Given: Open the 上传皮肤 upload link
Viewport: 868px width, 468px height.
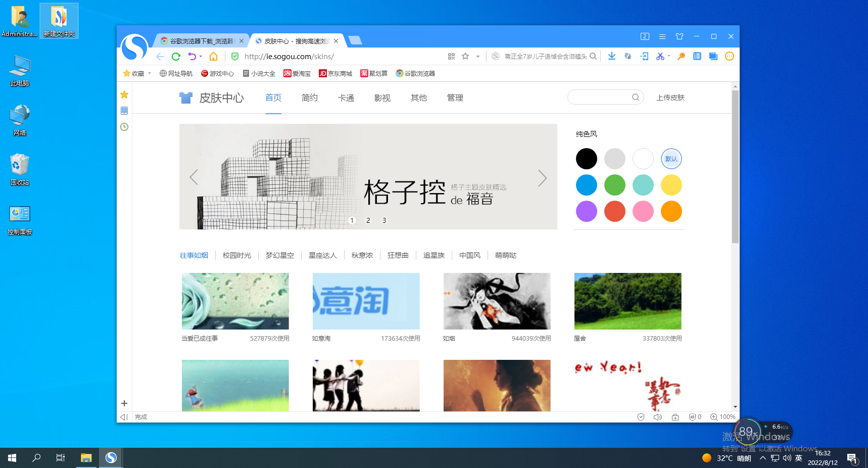Looking at the screenshot, I should tap(670, 97).
